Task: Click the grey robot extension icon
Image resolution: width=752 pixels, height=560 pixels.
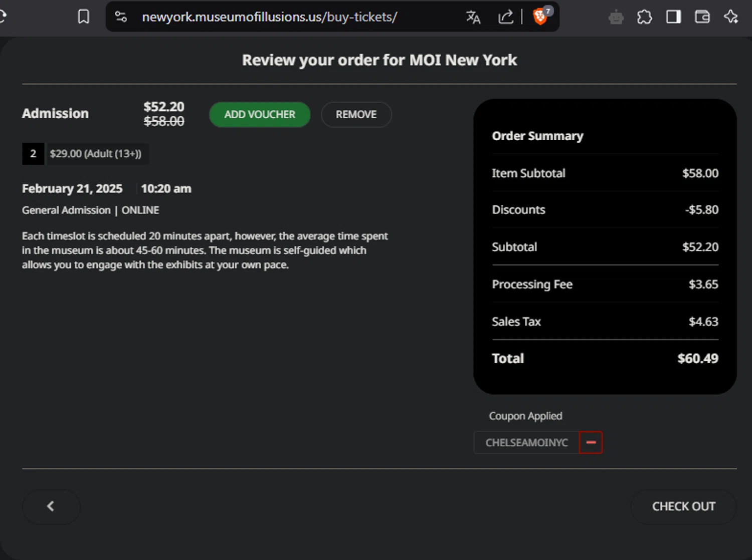Action: (x=616, y=18)
